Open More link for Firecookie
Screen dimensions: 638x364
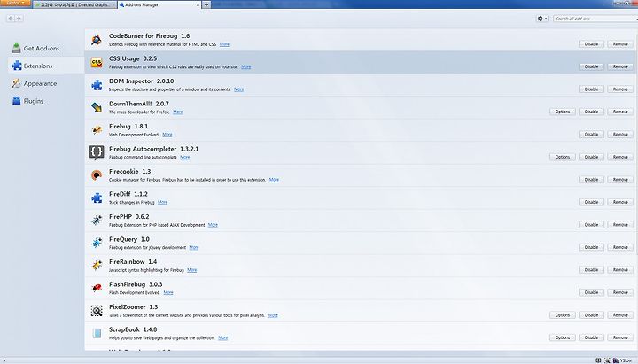pos(274,180)
